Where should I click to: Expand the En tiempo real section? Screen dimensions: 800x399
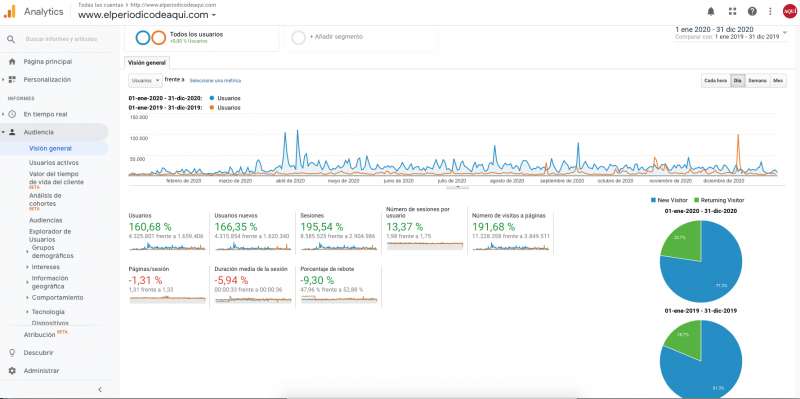[3, 114]
